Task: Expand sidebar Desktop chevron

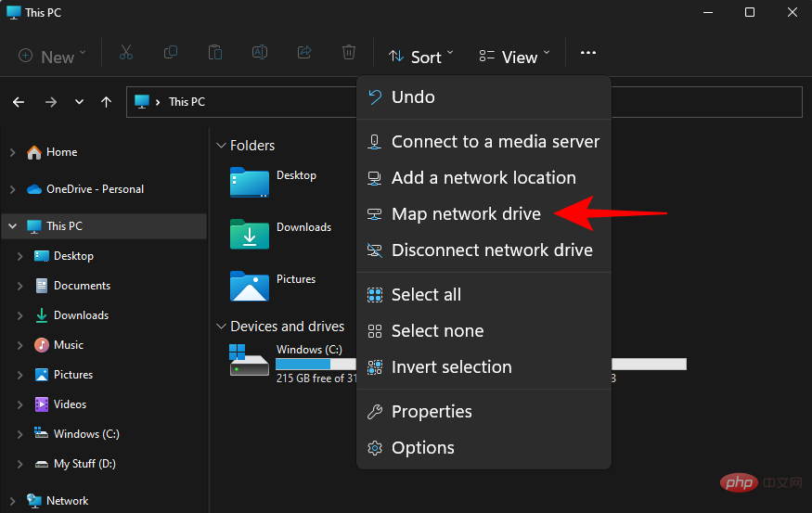Action: 20,256
